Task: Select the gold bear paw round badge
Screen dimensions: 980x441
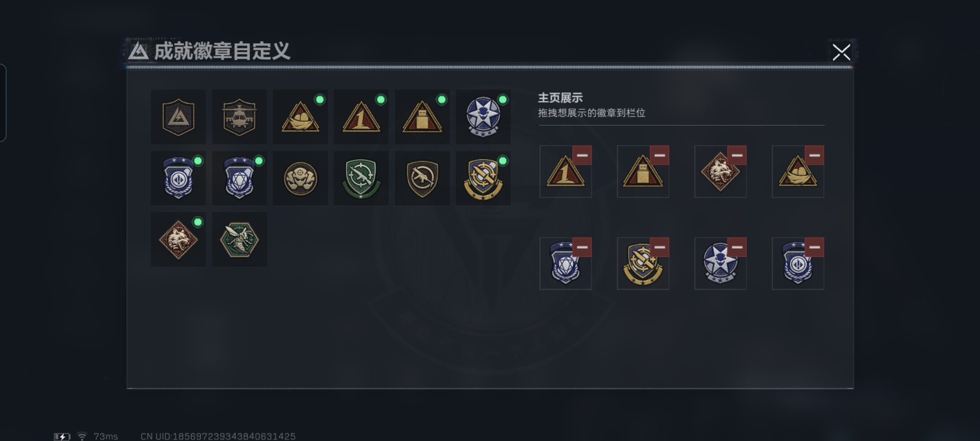Action: (x=300, y=178)
